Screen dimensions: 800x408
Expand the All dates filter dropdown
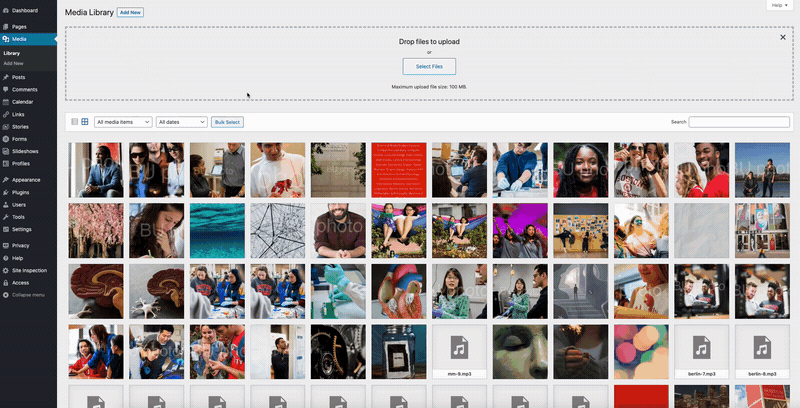point(181,122)
